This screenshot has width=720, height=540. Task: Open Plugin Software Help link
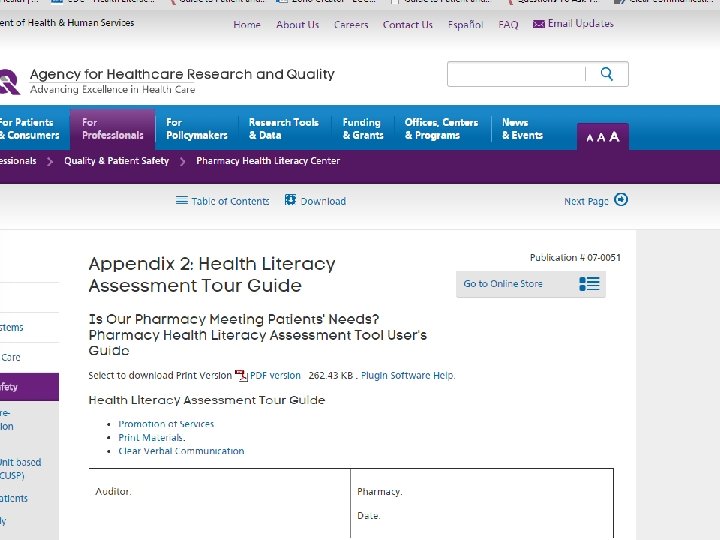click(x=408, y=375)
